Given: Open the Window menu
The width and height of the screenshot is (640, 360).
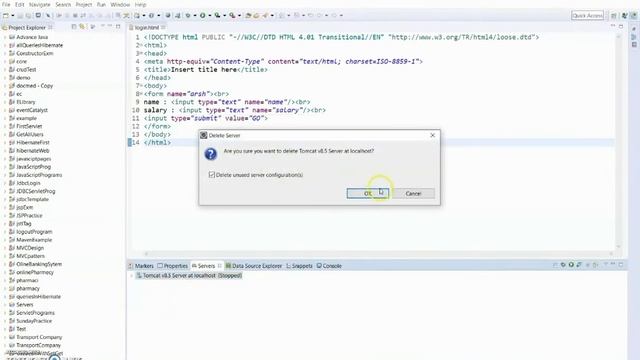Looking at the screenshot, I should (x=120, y=4).
